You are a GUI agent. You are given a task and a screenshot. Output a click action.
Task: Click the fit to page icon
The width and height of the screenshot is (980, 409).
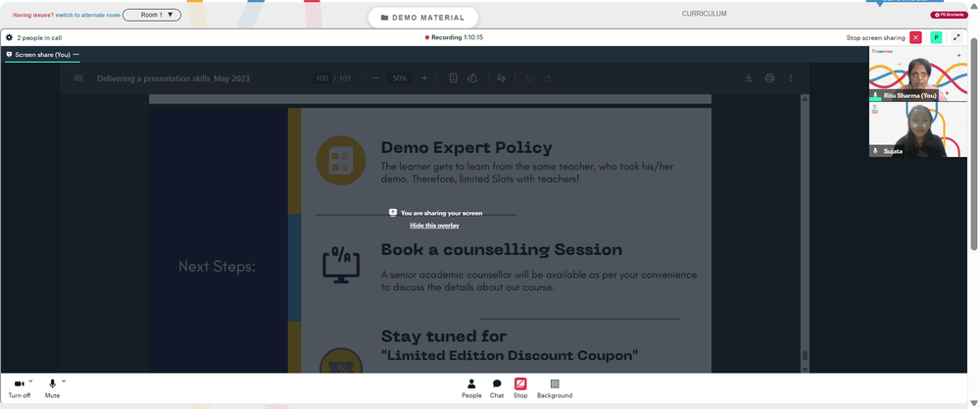click(453, 78)
